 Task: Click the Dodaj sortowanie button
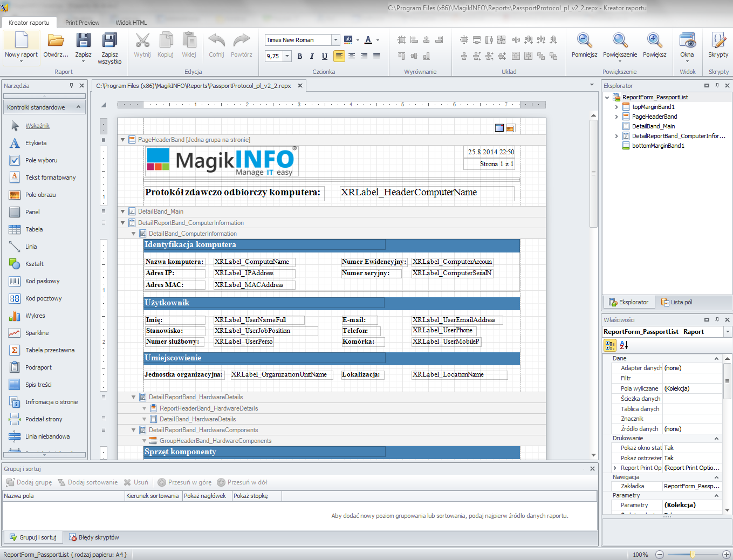point(87,482)
